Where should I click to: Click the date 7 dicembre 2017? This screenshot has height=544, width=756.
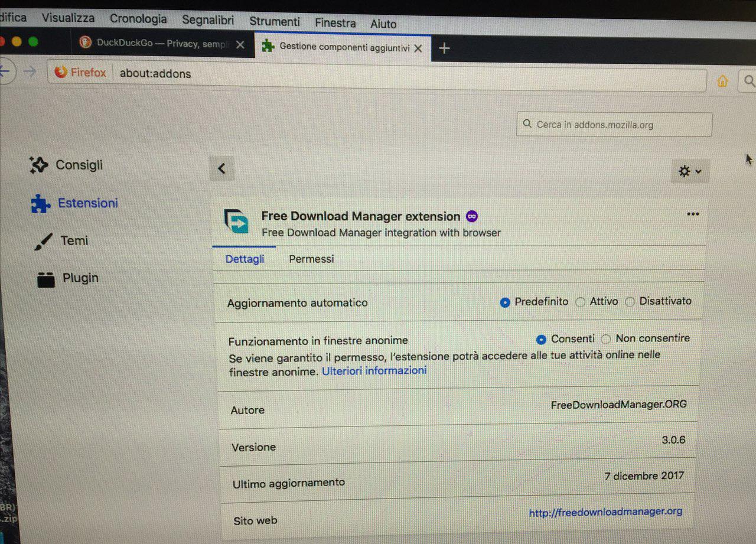click(644, 476)
